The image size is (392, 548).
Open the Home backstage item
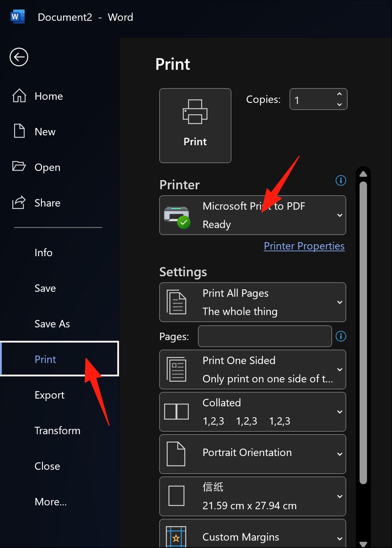(x=49, y=96)
